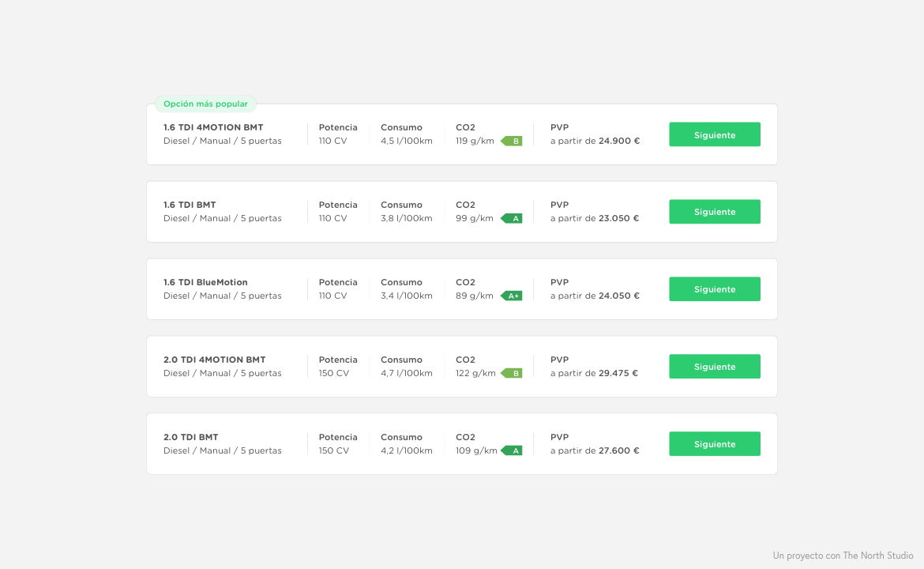Click the price 'a partir de 24.900 €'
This screenshot has width=924, height=569.
595,141
